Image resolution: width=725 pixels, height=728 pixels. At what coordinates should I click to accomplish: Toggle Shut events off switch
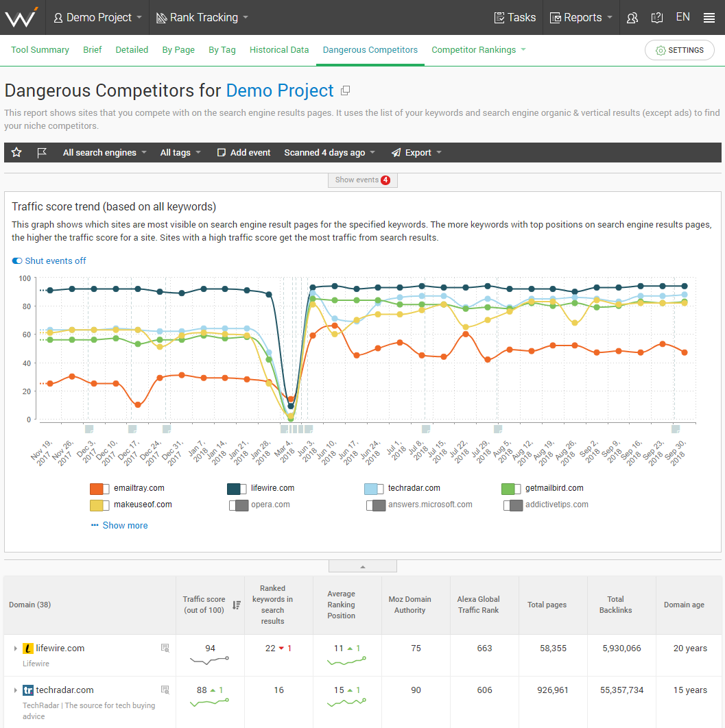(17, 261)
